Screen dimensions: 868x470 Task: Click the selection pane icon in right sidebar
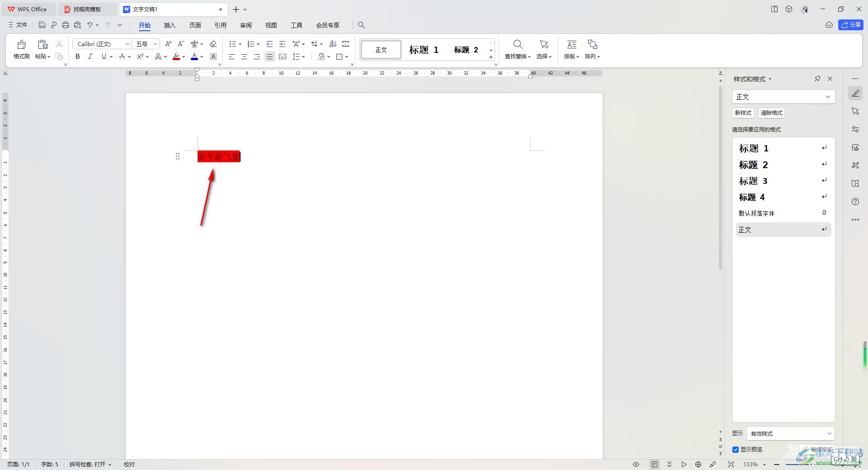(855, 111)
